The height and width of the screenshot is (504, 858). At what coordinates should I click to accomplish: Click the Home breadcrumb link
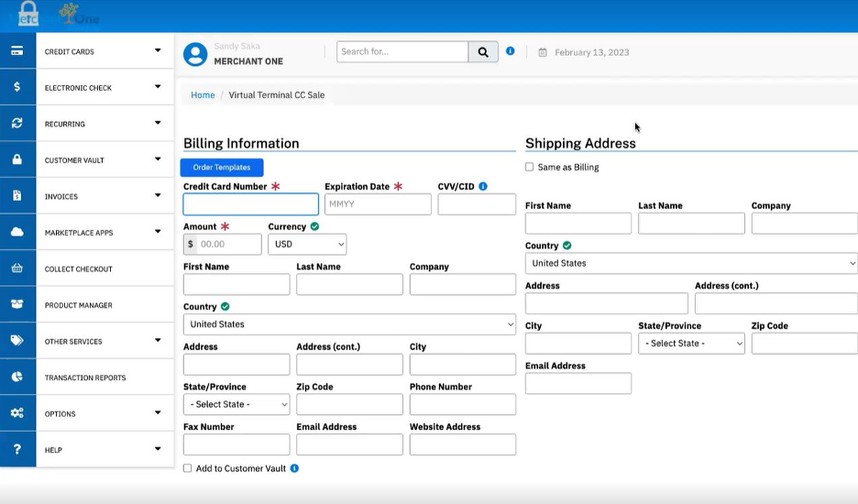pyautogui.click(x=203, y=95)
